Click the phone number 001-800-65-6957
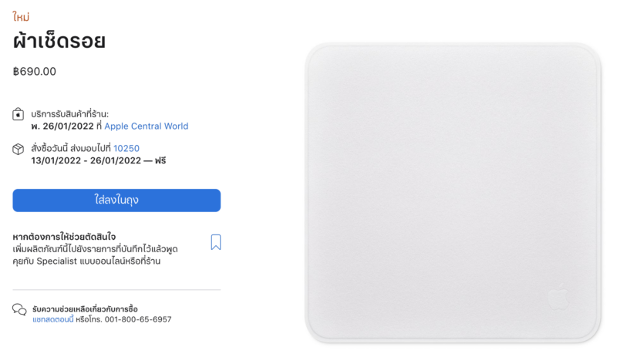The height and width of the screenshot is (364, 617). 138,319
